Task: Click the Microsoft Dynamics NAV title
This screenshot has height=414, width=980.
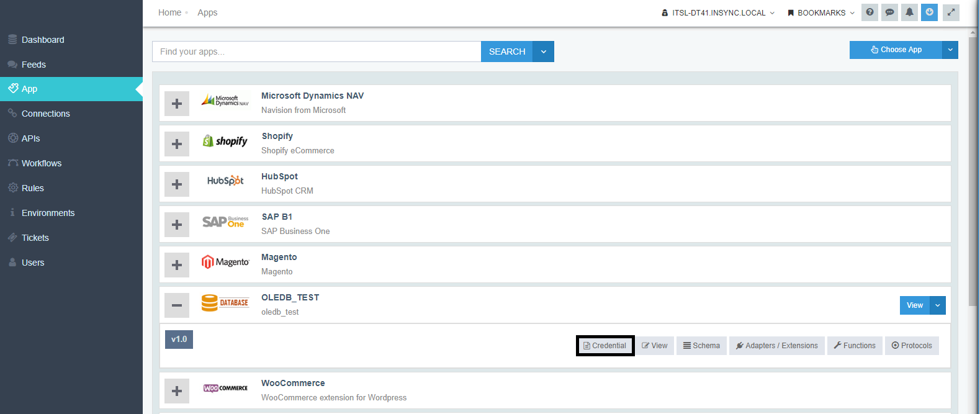Action: pyautogui.click(x=312, y=96)
